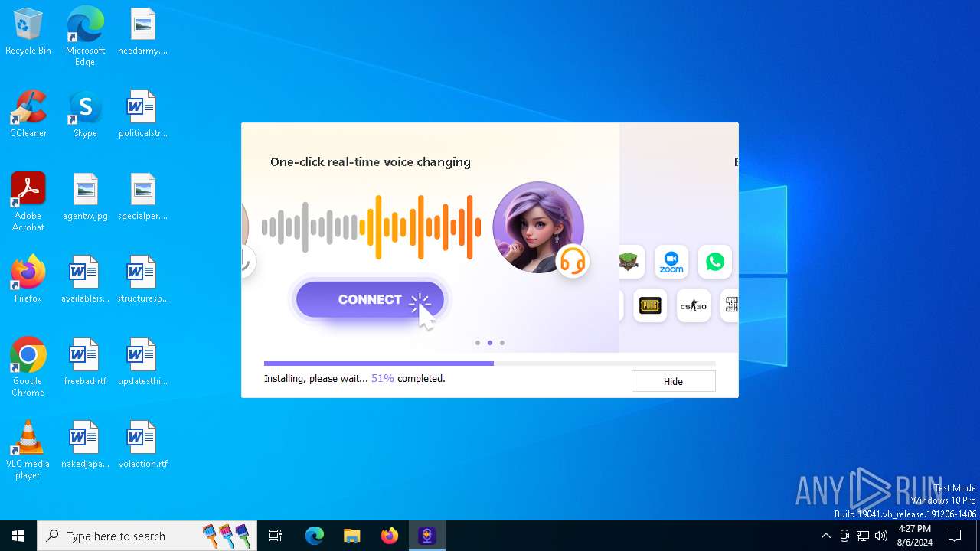Click the purple-haired avatar image
This screenshot has width=980, height=551.
[x=538, y=227]
